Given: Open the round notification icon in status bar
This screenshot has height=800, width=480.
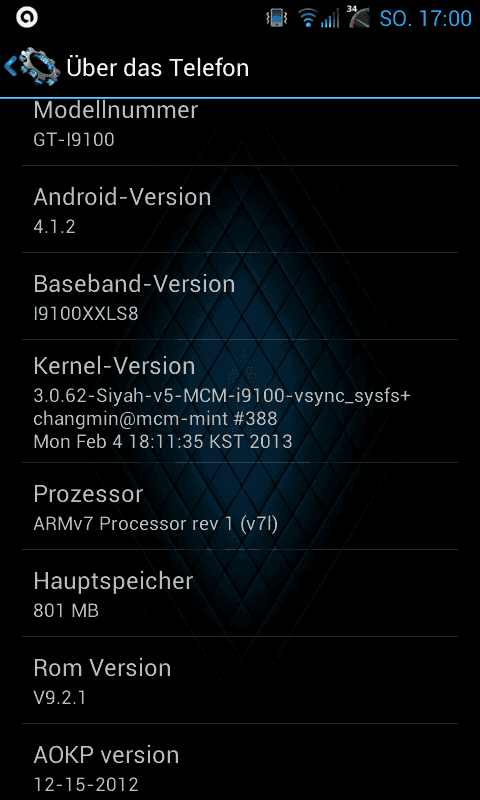Looking at the screenshot, I should 27,17.
